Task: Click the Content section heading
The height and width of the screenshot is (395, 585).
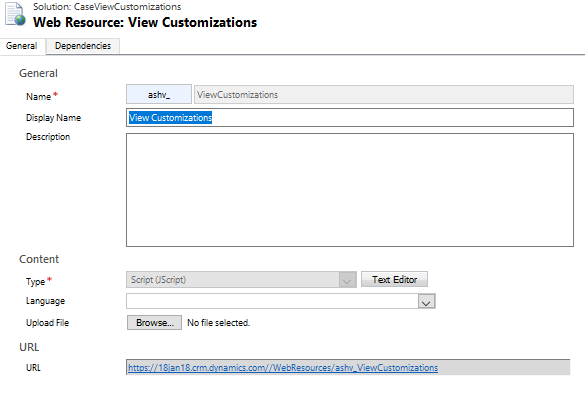Action: coord(39,259)
